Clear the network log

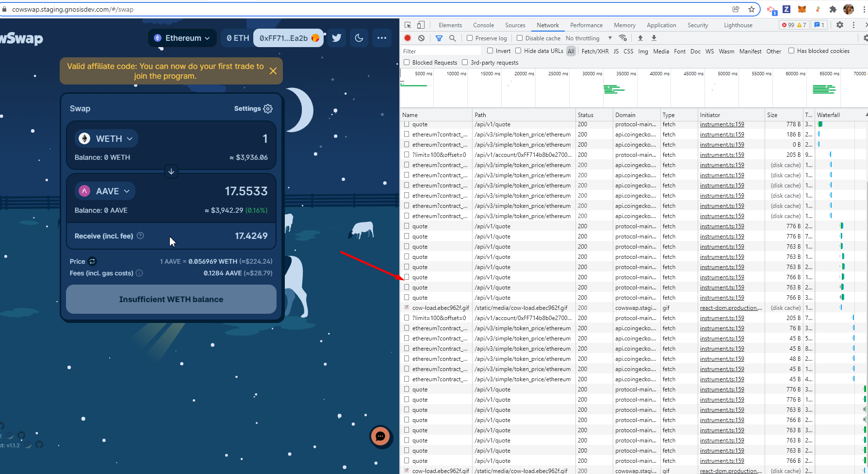click(421, 38)
